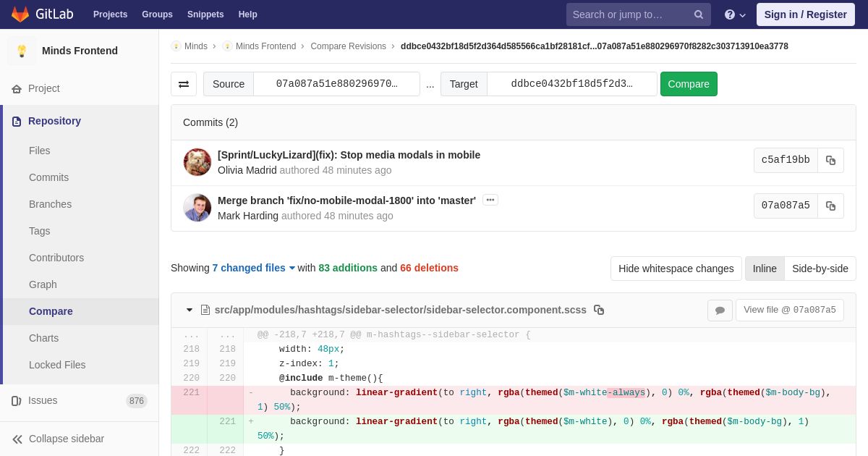The image size is (868, 456).
Task: Click the green Compare button
Action: (689, 84)
